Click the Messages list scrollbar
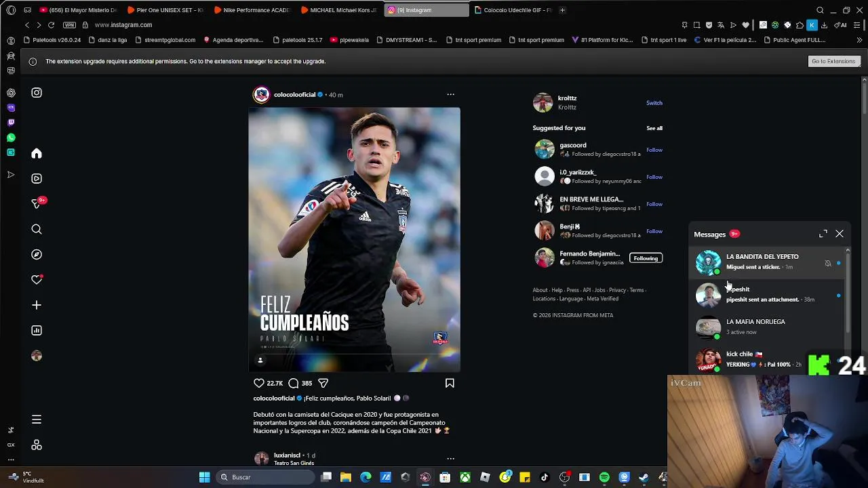This screenshot has height=488, width=868. point(848,291)
